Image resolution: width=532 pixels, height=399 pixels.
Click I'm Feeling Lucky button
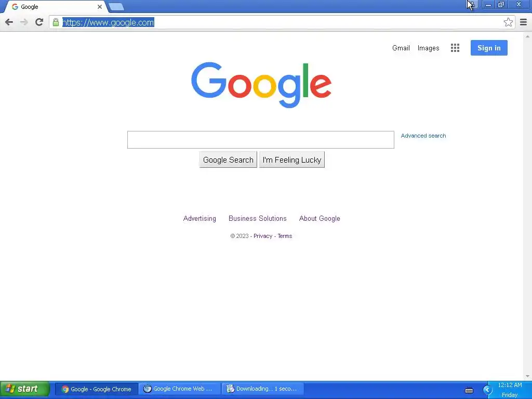(292, 160)
